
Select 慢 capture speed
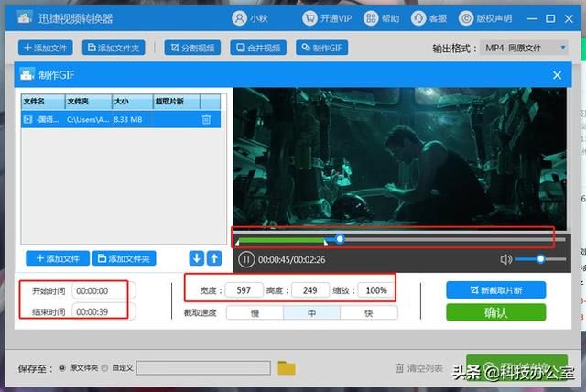pos(255,313)
